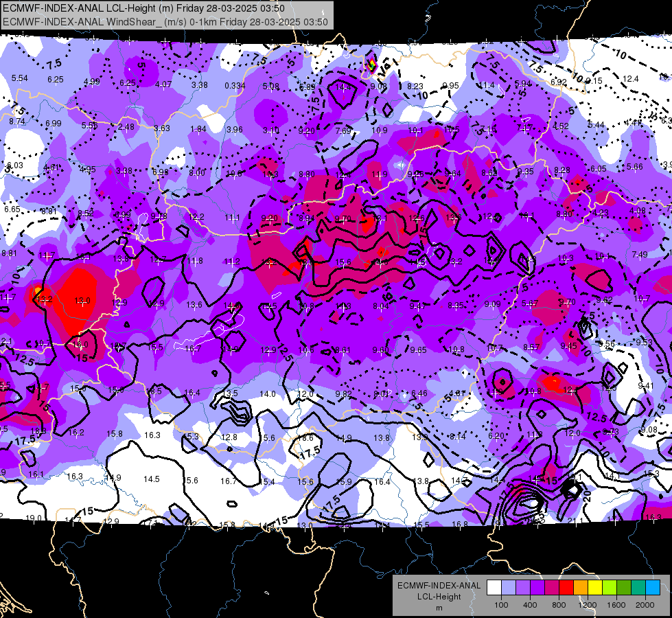Screen dimensions: 672x618
Task: Click the legend tick label 2000
Action: pyautogui.click(x=645, y=605)
